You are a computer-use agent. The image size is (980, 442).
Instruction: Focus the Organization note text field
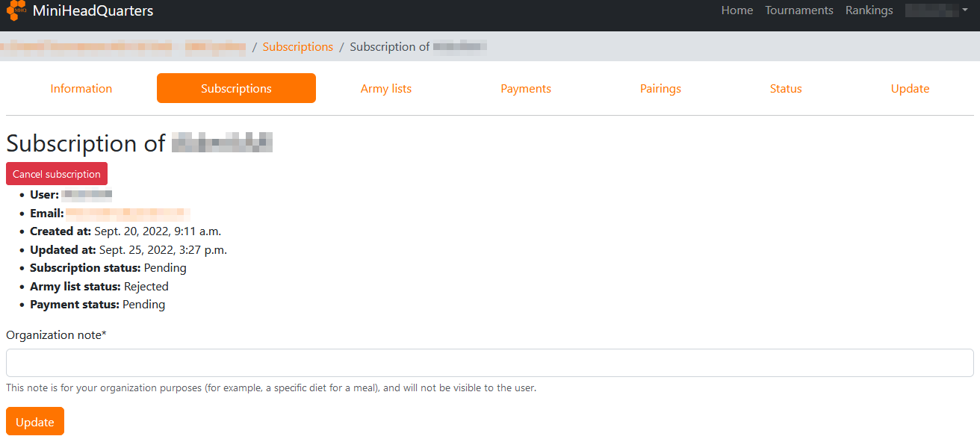[489, 363]
